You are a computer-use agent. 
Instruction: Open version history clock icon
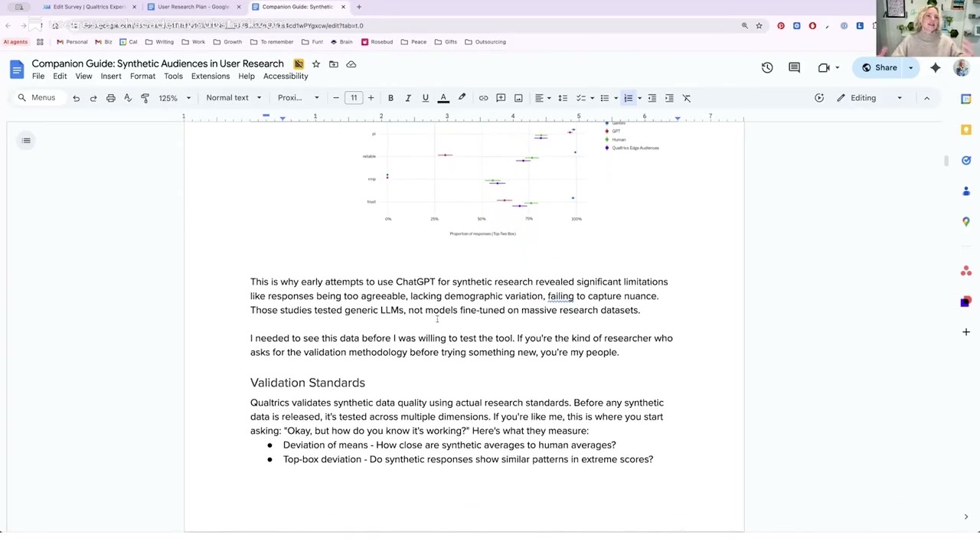(767, 67)
